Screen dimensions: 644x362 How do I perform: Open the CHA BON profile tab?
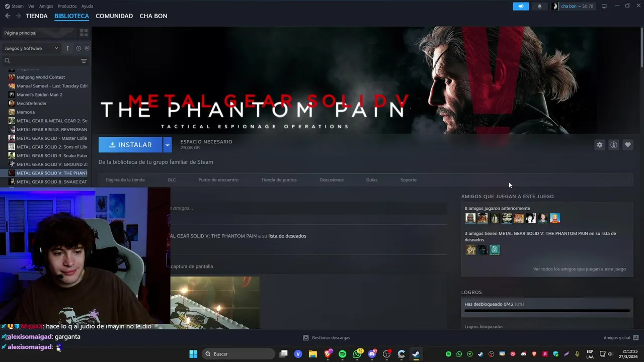[x=153, y=16]
